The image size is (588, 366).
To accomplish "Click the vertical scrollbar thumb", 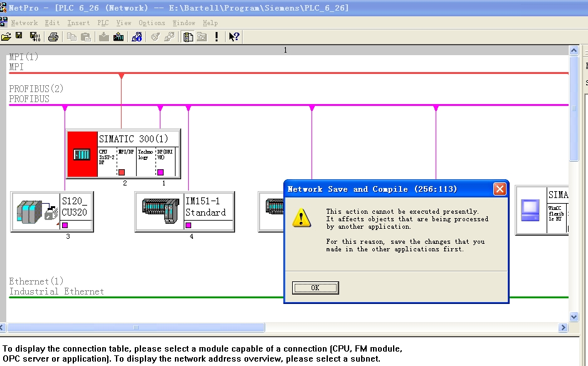I will pyautogui.click(x=574, y=108).
